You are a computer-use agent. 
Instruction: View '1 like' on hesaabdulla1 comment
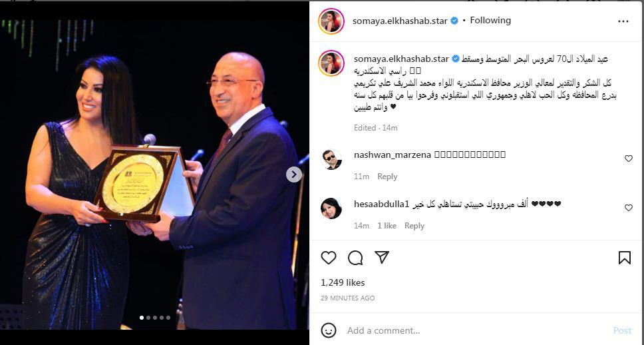tap(387, 226)
